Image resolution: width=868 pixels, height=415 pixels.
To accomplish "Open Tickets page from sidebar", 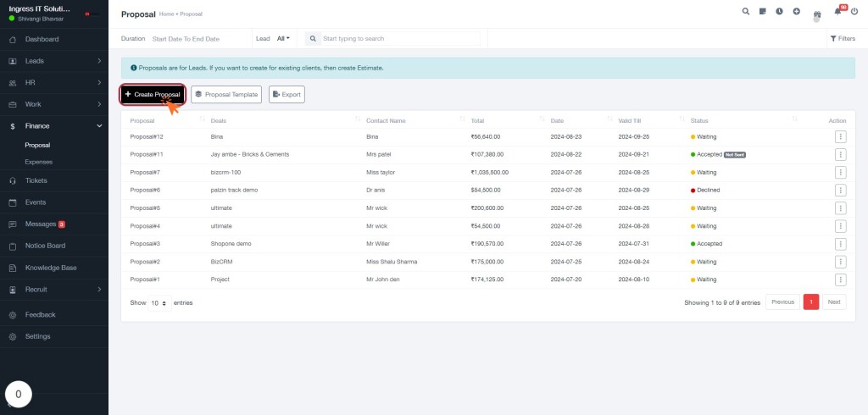I will (36, 181).
